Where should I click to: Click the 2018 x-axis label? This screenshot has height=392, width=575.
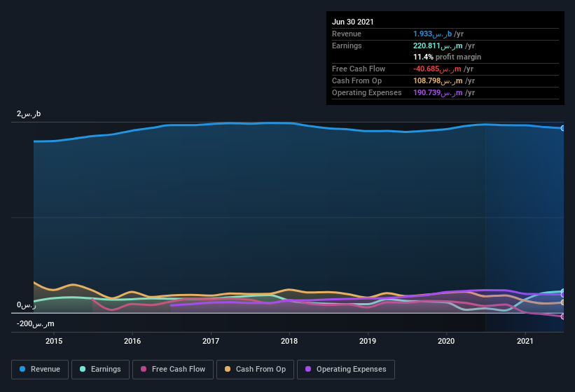point(289,341)
